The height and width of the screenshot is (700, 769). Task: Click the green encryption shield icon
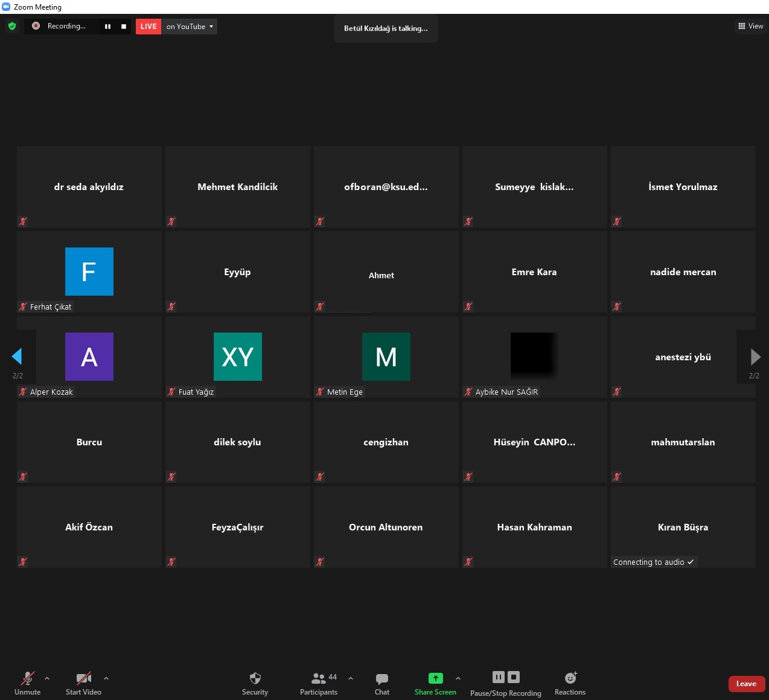pos(12,26)
